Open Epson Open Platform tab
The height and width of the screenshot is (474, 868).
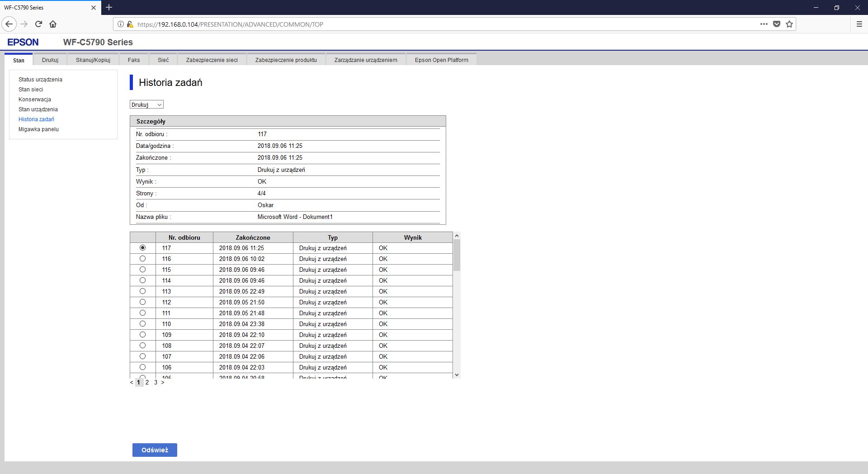tap(442, 60)
